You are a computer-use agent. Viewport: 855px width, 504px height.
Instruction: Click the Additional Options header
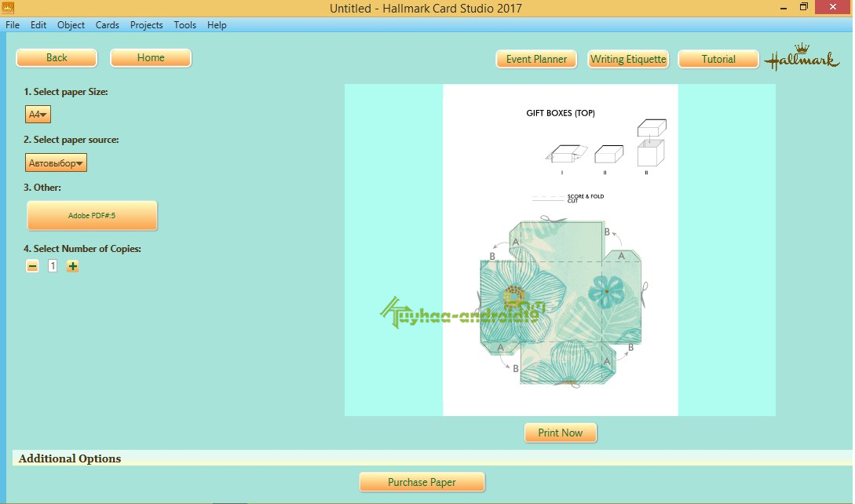tap(70, 458)
